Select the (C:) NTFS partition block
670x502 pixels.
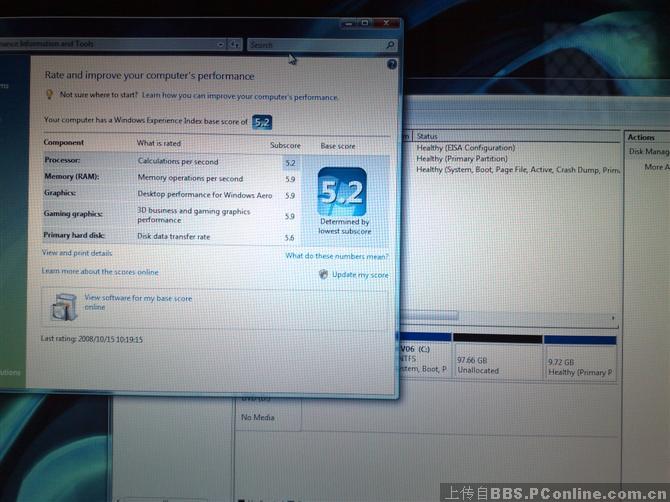click(x=424, y=357)
